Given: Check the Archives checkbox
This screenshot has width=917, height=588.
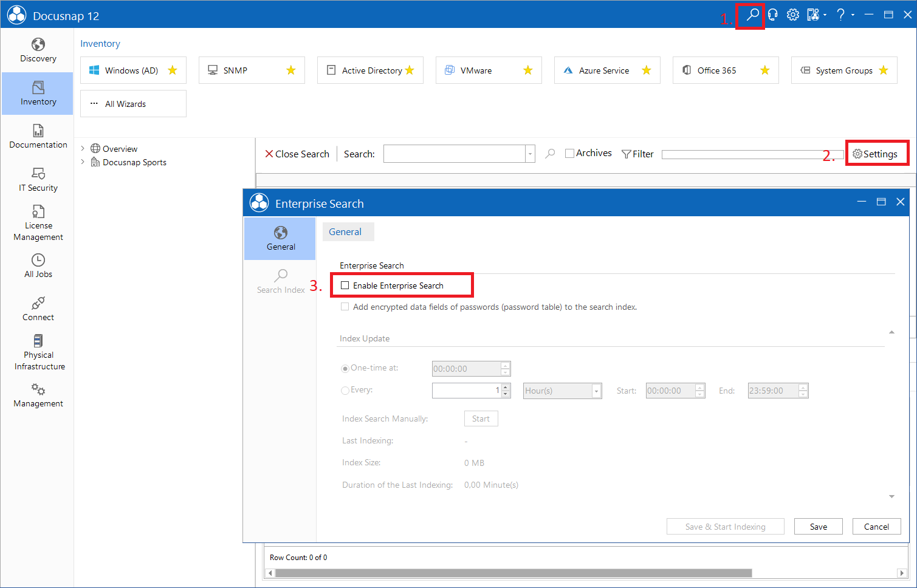Looking at the screenshot, I should (569, 154).
